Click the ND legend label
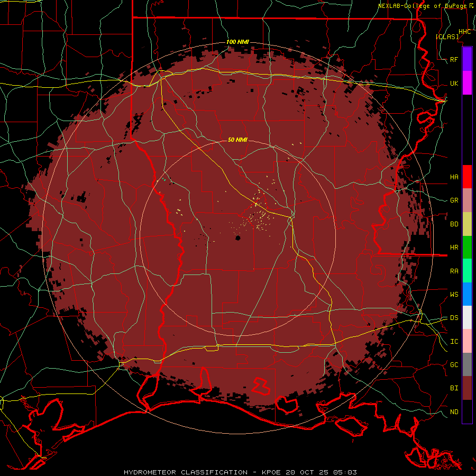This screenshot has height=476, width=476. tap(454, 412)
